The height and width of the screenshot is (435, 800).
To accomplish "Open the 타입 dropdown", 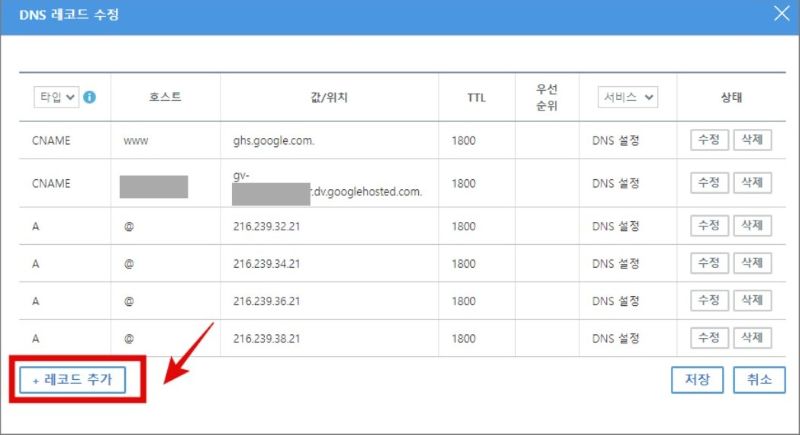I will click(x=57, y=97).
